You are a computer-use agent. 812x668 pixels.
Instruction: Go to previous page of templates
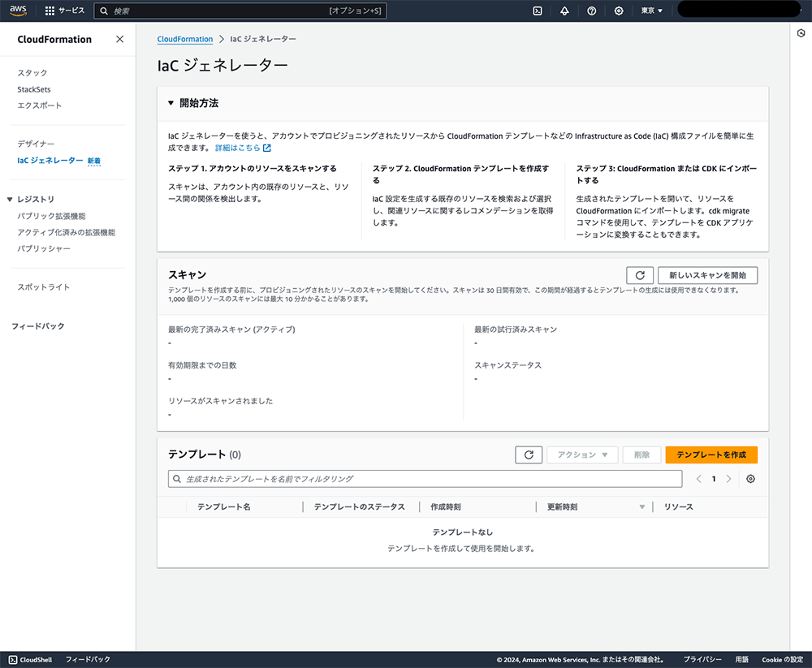pos(698,479)
